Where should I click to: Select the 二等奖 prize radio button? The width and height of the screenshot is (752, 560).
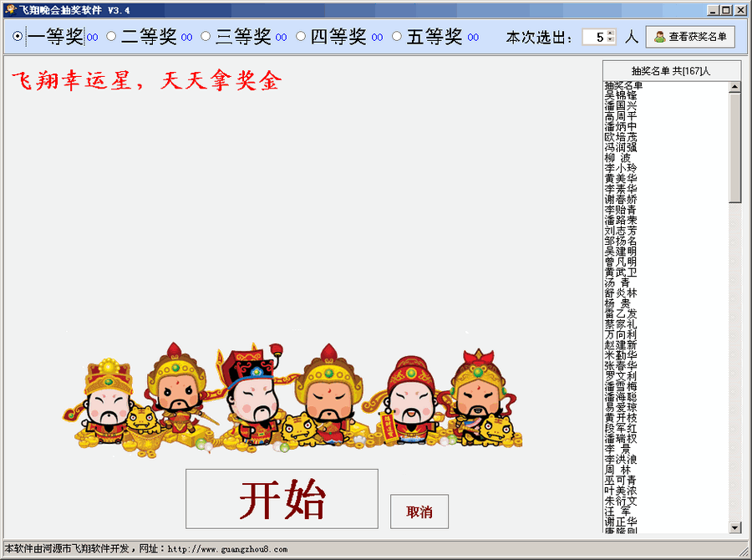[113, 36]
